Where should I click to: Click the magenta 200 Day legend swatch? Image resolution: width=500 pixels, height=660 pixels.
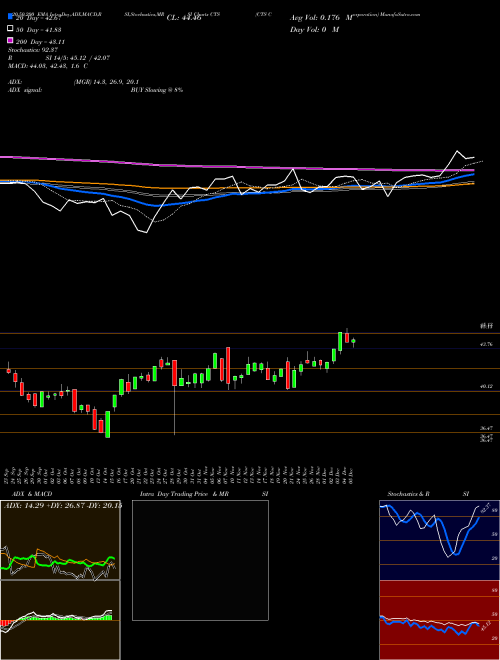coord(11,40)
